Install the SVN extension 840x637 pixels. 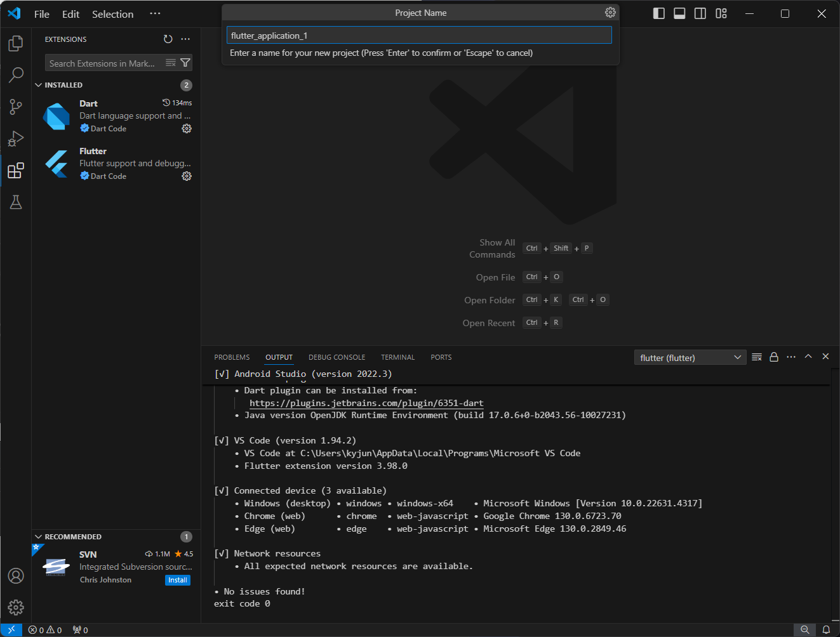(178, 580)
